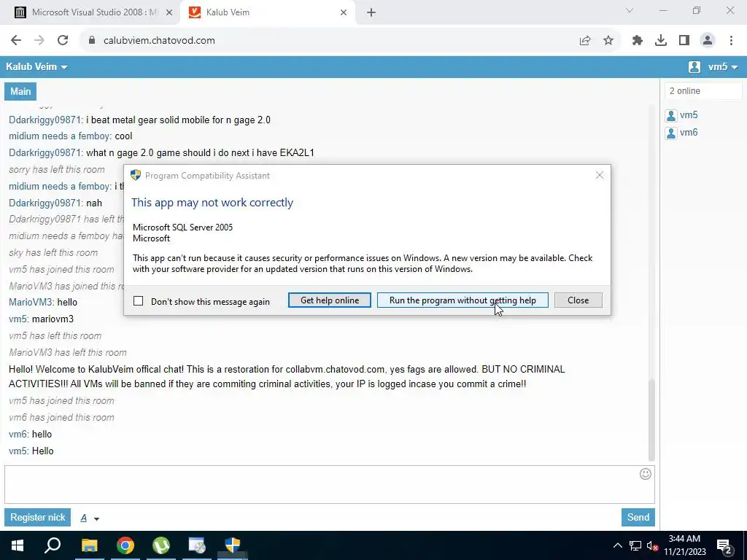Open File Explorer from taskbar

[89, 545]
